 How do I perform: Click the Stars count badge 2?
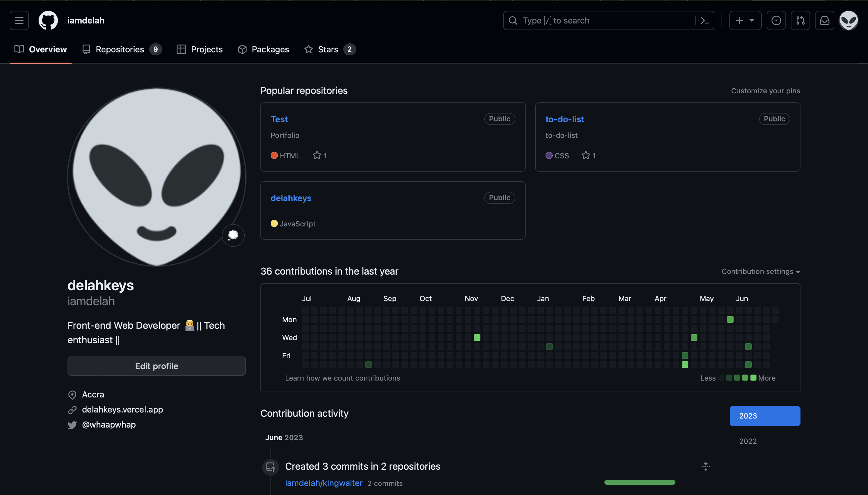(x=349, y=49)
